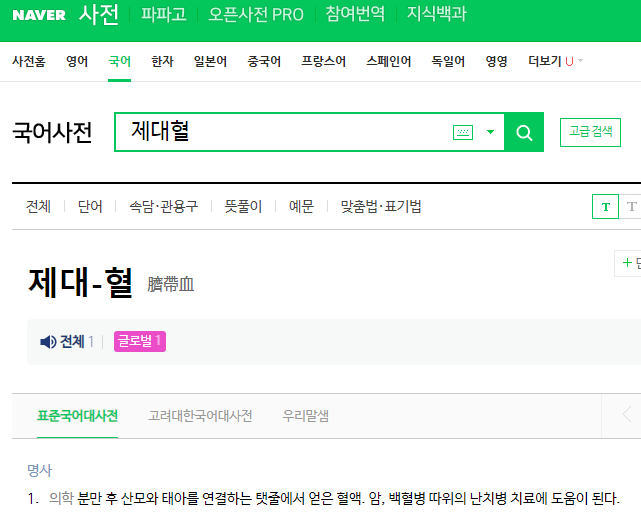641x523 pixels.
Task: Click the 명사 part-of-speech label
Action: [x=40, y=470]
